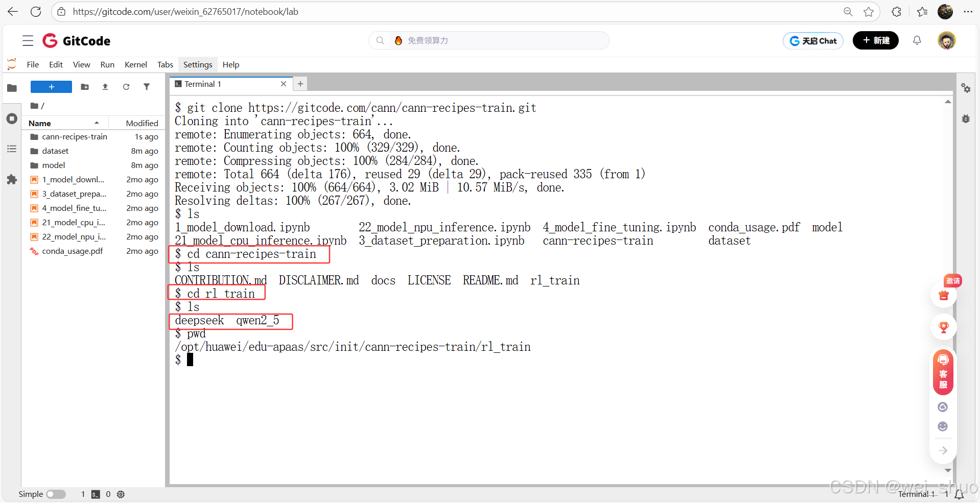Select the 4_model_fine_tu... notebook
This screenshot has width=980, height=503.
[94, 208]
